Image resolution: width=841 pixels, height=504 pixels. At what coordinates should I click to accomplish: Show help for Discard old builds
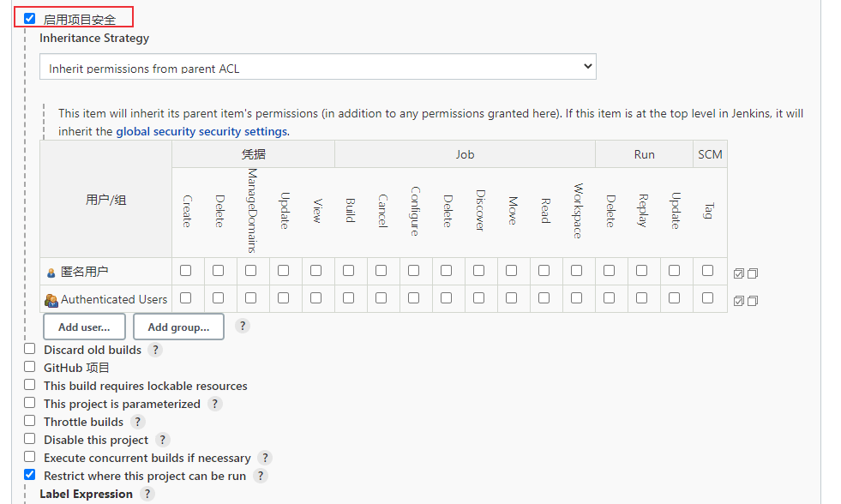(x=155, y=350)
